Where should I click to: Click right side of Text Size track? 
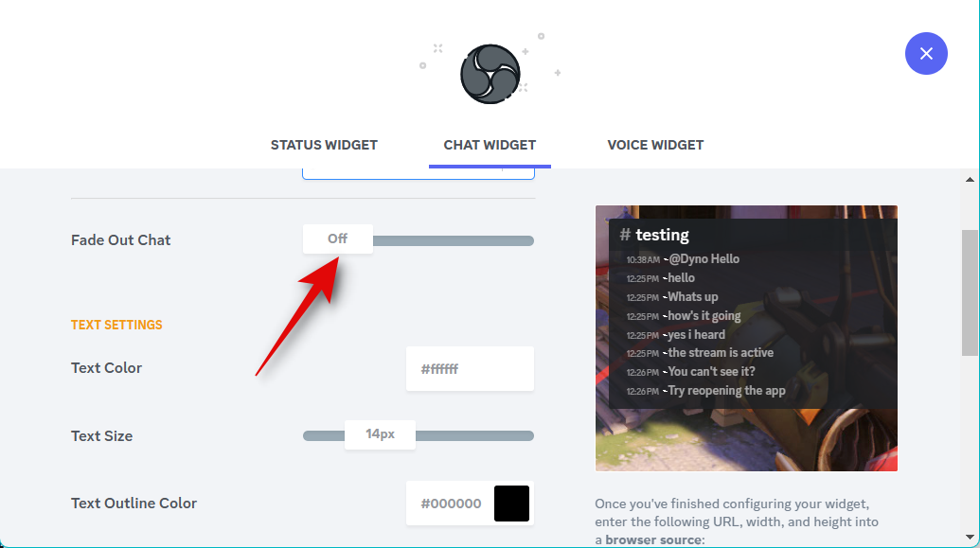[474, 435]
